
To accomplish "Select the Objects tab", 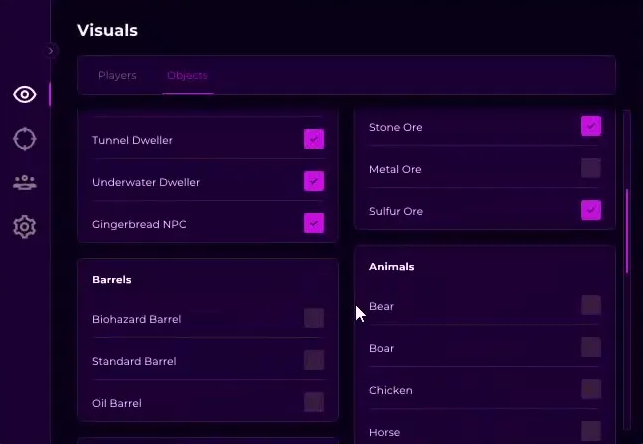I will pos(187,75).
